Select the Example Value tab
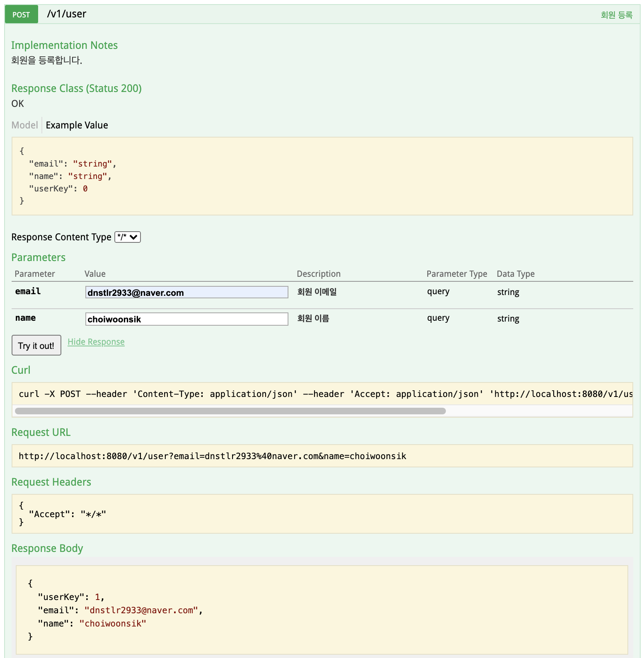The height and width of the screenshot is (658, 644). 77,125
